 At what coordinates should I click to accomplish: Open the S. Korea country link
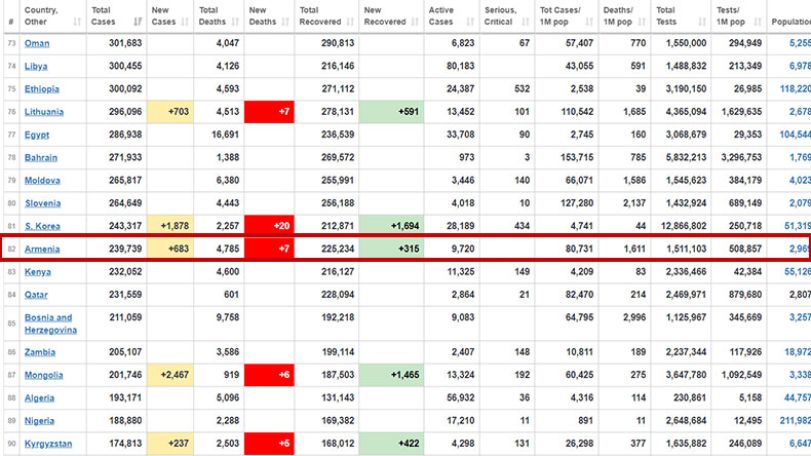(x=42, y=226)
